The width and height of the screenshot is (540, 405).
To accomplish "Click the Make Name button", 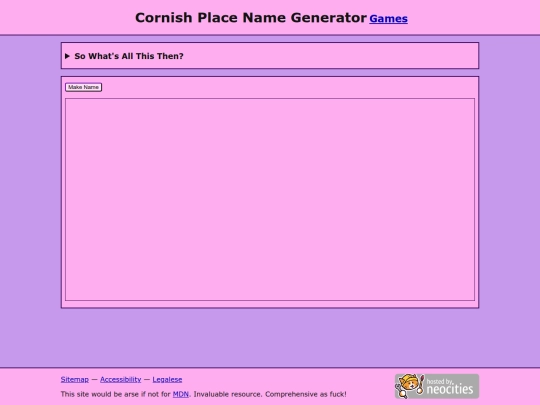I will click(83, 87).
